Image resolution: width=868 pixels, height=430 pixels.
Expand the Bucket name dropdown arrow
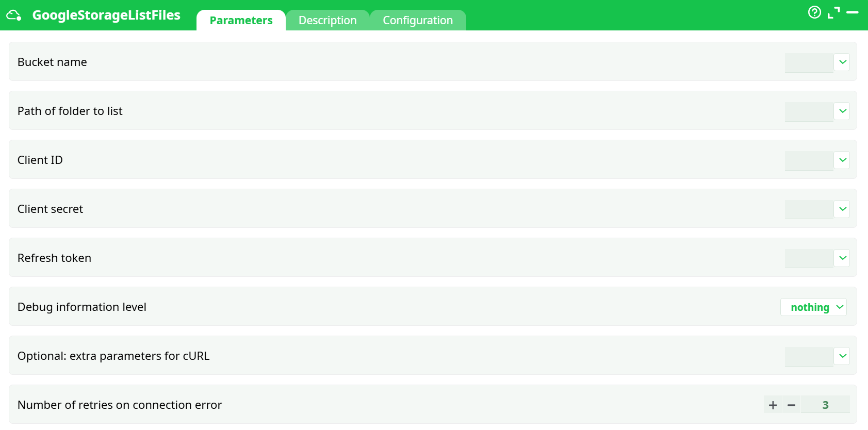842,62
